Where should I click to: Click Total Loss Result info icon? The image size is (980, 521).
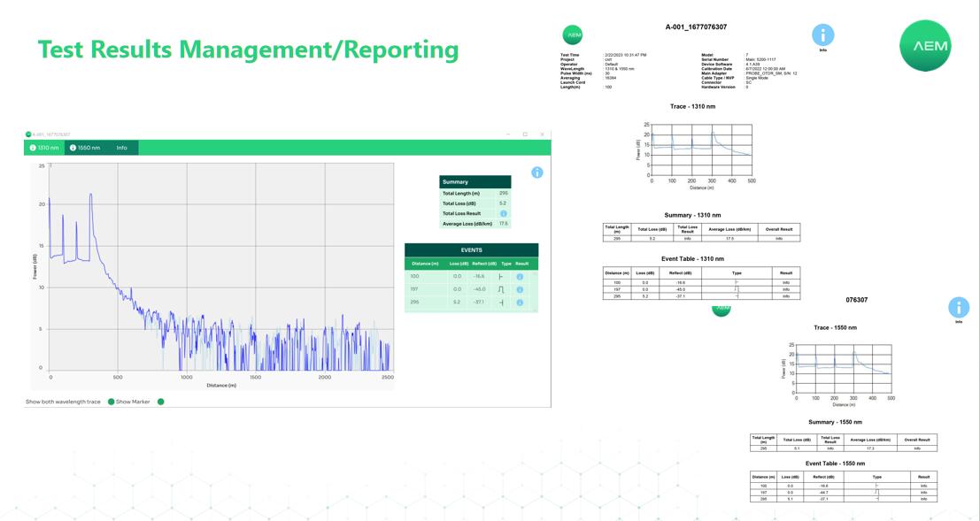tap(503, 213)
